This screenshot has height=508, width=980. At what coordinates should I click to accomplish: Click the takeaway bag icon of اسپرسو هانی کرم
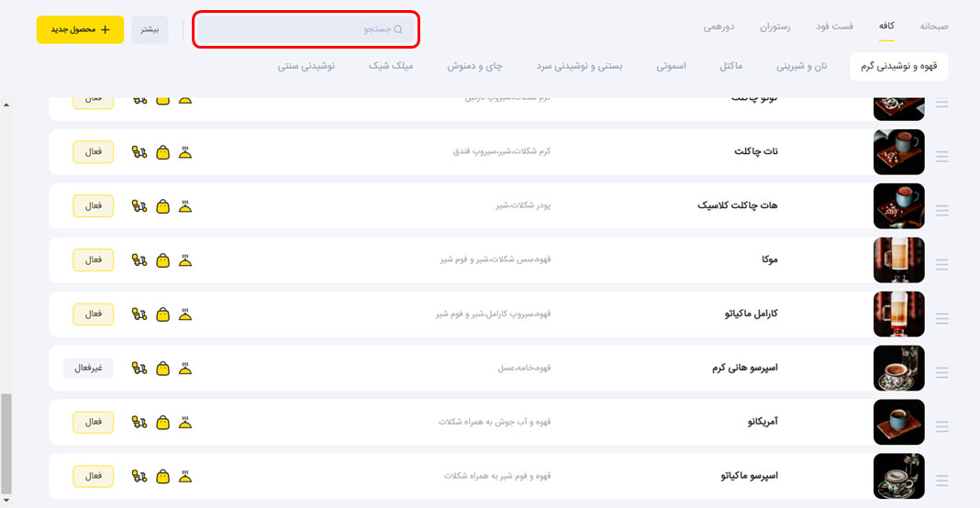coord(162,368)
